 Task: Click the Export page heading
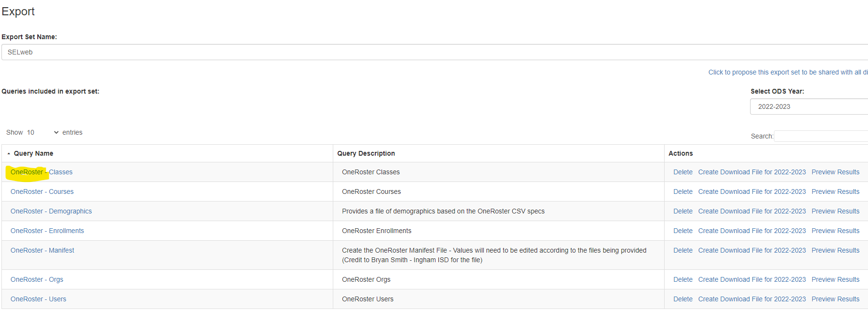point(18,11)
